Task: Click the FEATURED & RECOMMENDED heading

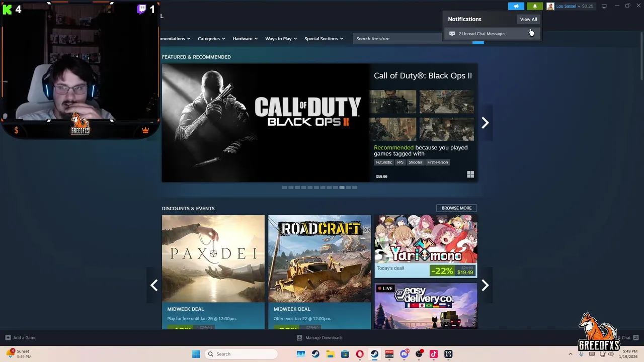Action: click(x=196, y=57)
